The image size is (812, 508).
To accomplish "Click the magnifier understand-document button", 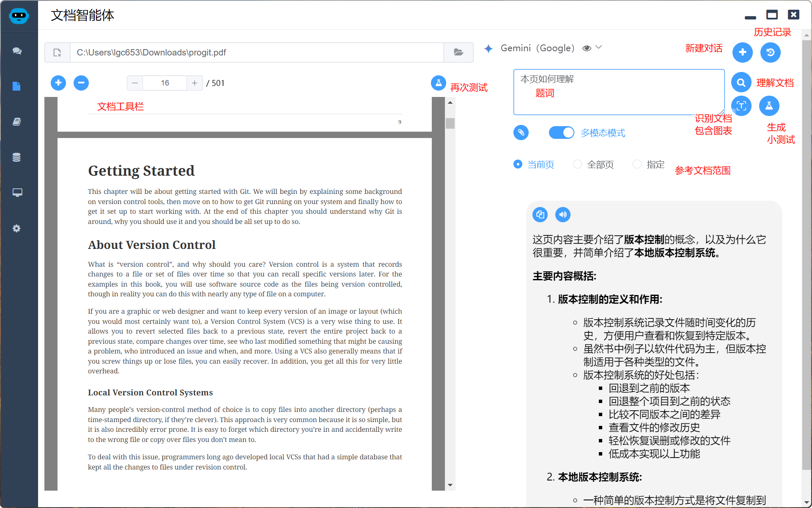I will tap(741, 83).
